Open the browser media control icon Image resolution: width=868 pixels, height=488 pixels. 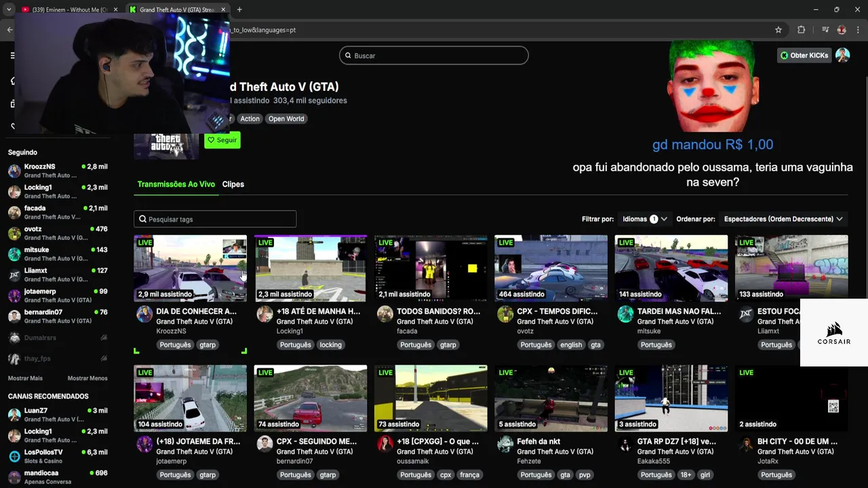point(825,30)
